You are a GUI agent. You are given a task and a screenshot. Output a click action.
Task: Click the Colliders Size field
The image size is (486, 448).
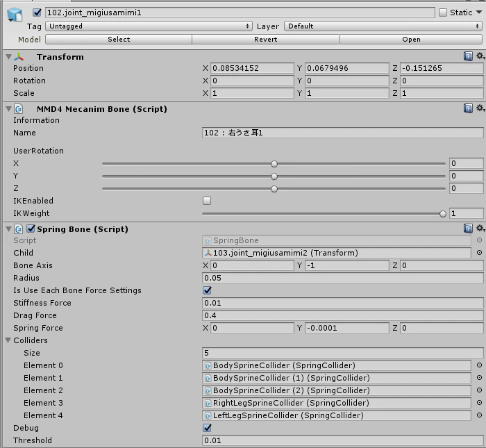(x=343, y=353)
